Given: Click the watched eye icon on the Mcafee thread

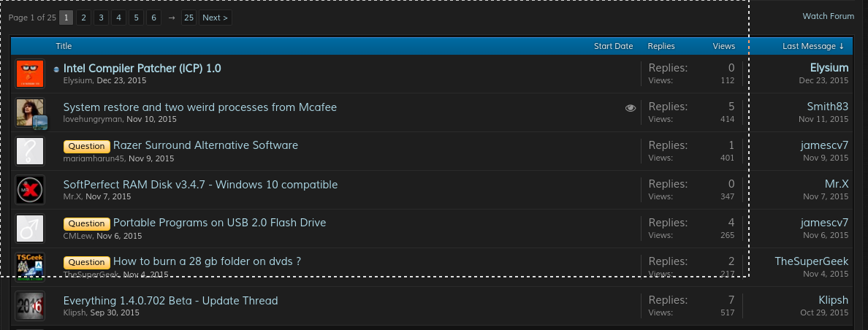Looking at the screenshot, I should pos(631,108).
